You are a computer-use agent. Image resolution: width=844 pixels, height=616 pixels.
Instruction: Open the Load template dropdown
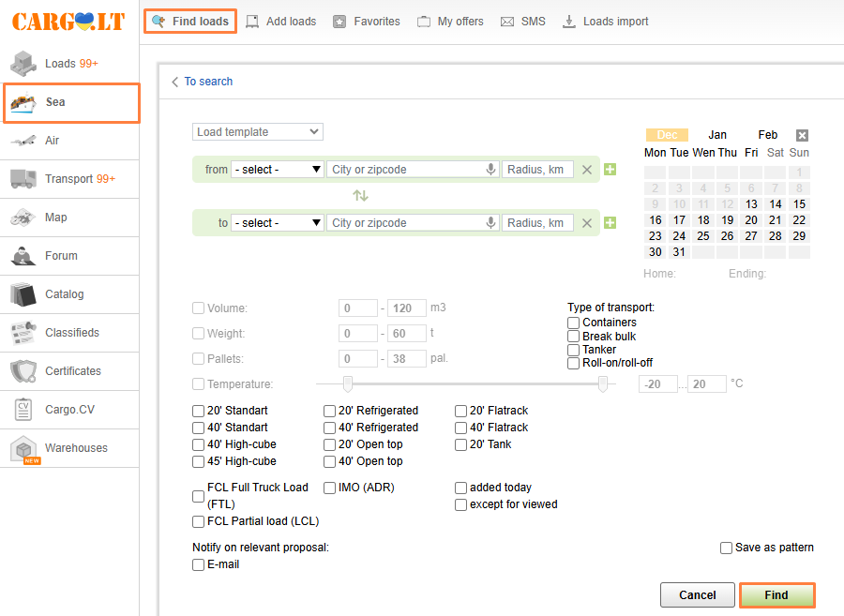258,132
